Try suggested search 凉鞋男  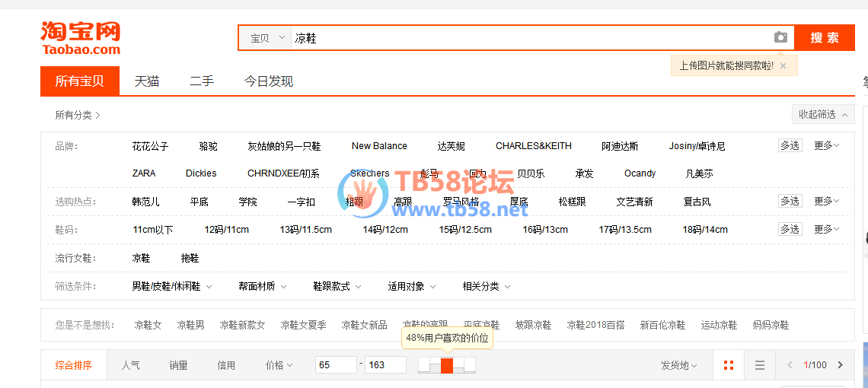pos(190,325)
